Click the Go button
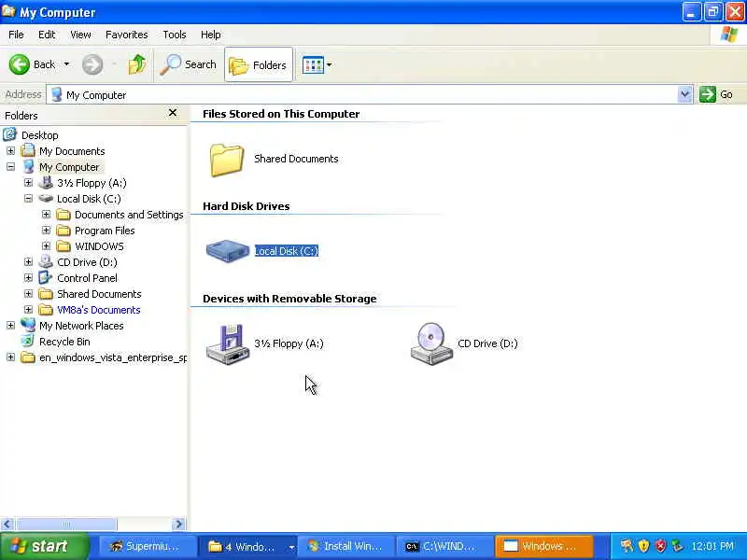The image size is (747, 560). (716, 94)
